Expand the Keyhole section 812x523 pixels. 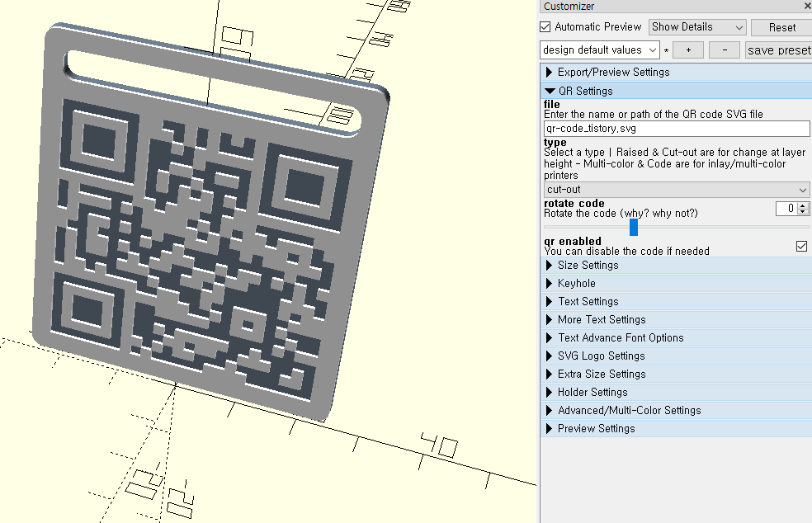tap(677, 283)
